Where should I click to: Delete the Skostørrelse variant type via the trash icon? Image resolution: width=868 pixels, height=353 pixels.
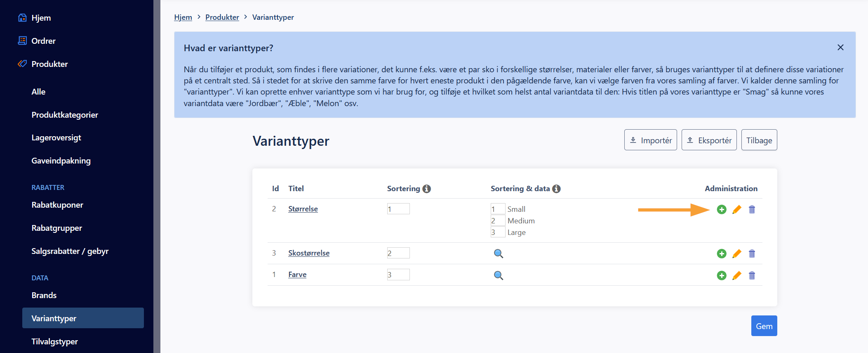point(752,253)
